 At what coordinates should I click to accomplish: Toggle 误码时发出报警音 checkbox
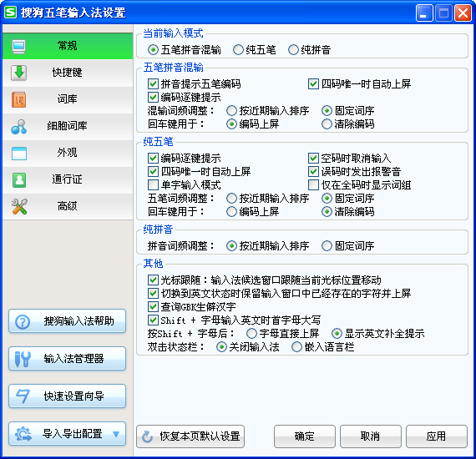313,171
